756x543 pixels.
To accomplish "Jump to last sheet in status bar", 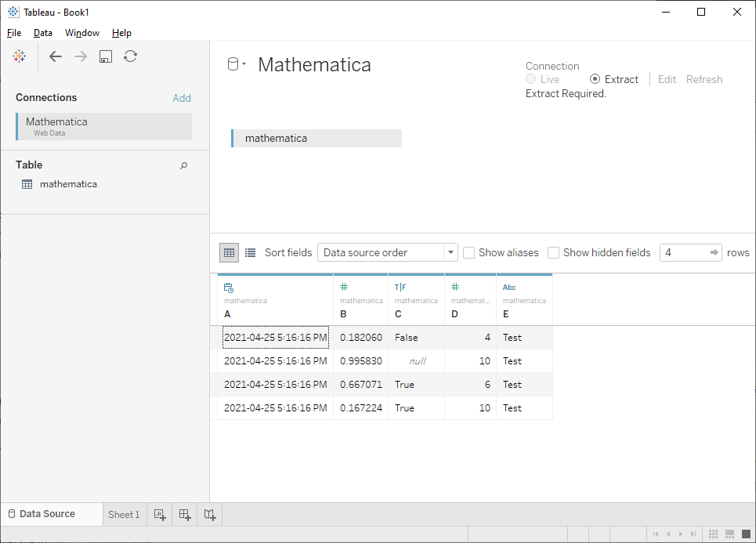I will click(x=693, y=534).
